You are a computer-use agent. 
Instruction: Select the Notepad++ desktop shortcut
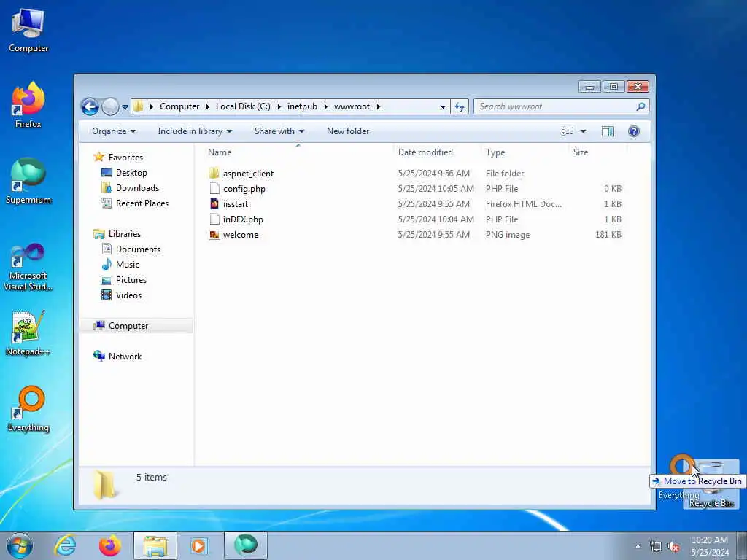click(x=28, y=332)
